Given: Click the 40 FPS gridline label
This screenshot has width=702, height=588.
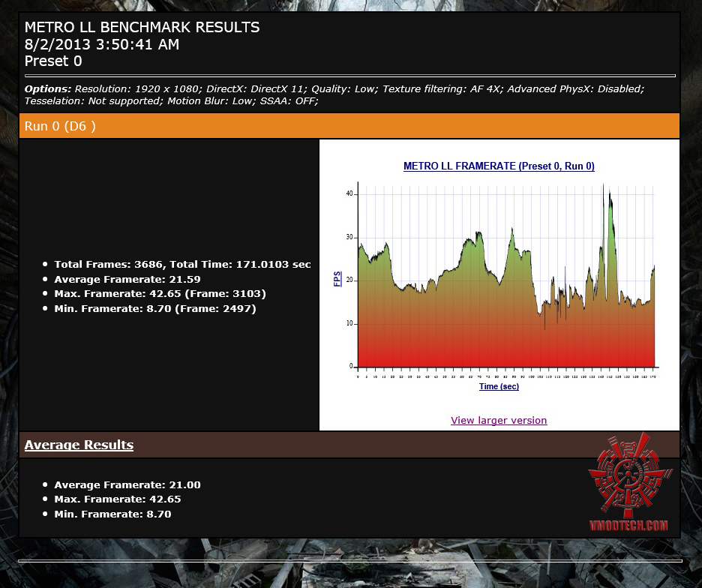Looking at the screenshot, I should point(349,193).
